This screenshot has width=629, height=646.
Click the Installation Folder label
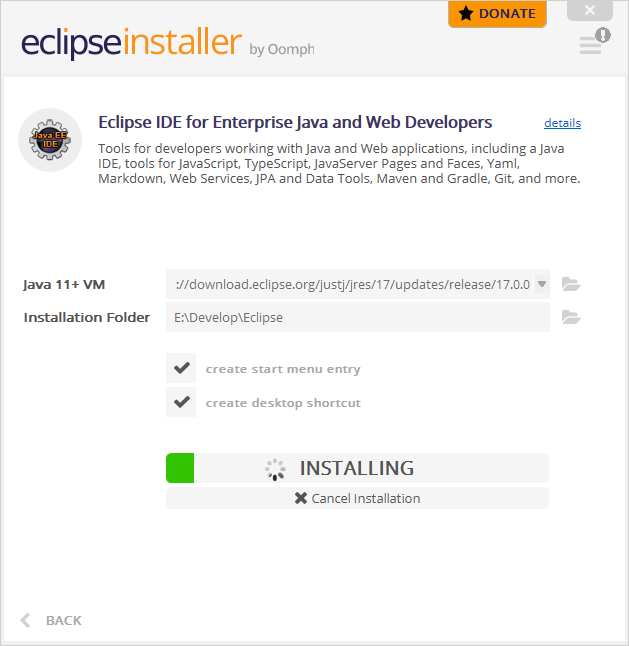(87, 317)
